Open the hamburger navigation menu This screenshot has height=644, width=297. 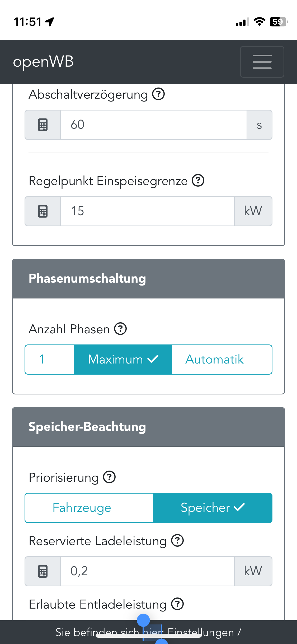pos(262,62)
